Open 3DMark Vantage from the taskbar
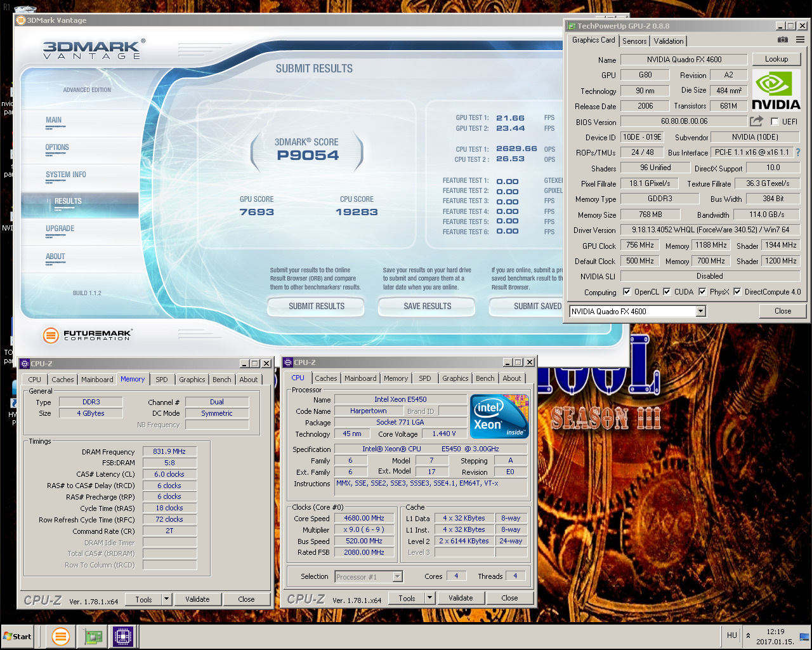 [x=60, y=636]
